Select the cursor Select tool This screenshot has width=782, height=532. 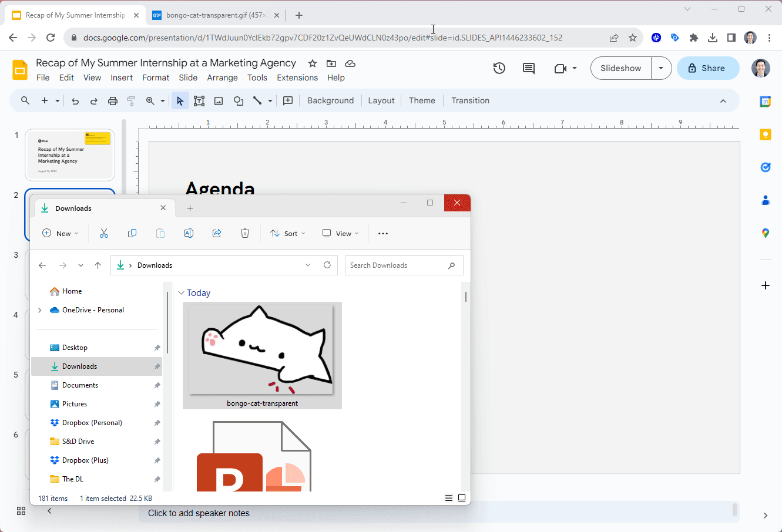pyautogui.click(x=180, y=101)
